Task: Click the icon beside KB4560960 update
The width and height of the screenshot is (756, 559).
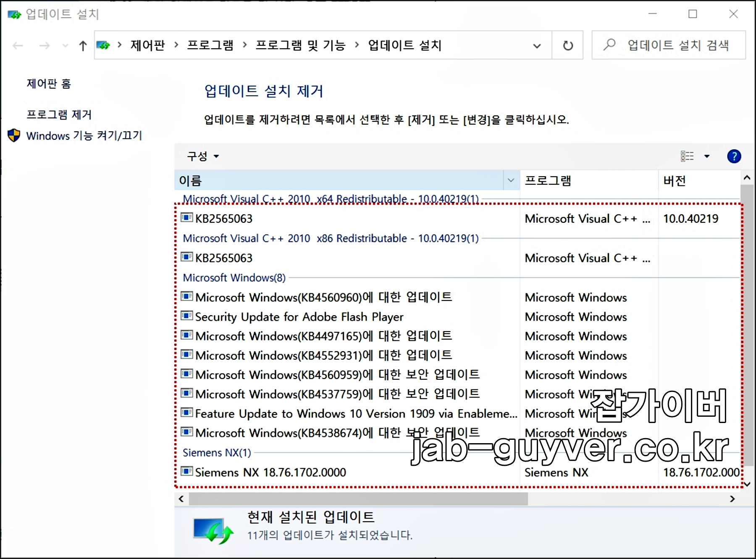Action: pyautogui.click(x=187, y=296)
